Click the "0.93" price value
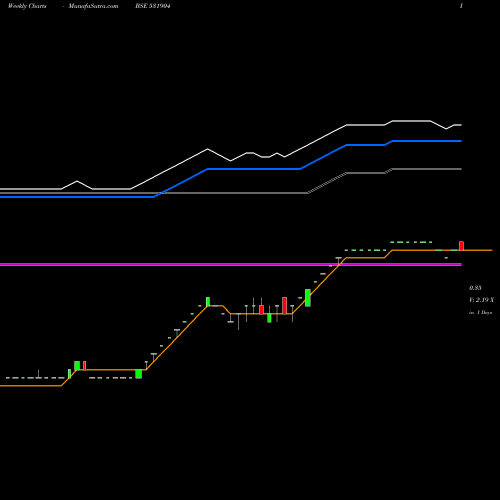The width and height of the screenshot is (500, 500). click(475, 288)
